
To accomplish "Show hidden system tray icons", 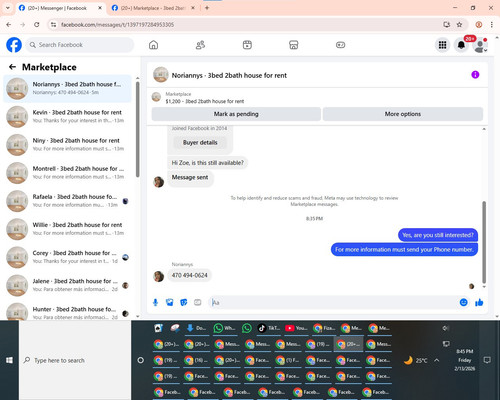I will coord(437,360).
